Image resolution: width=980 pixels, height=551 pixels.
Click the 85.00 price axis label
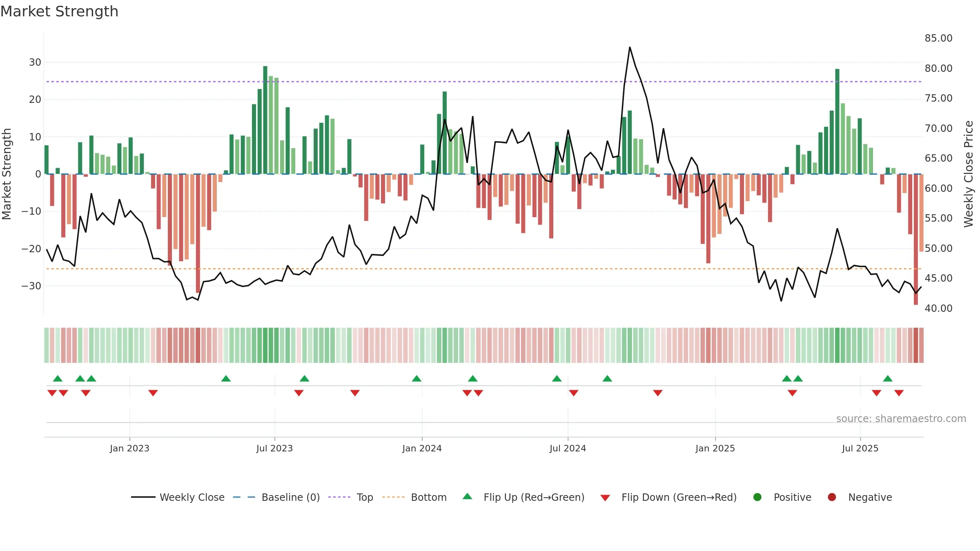938,38
